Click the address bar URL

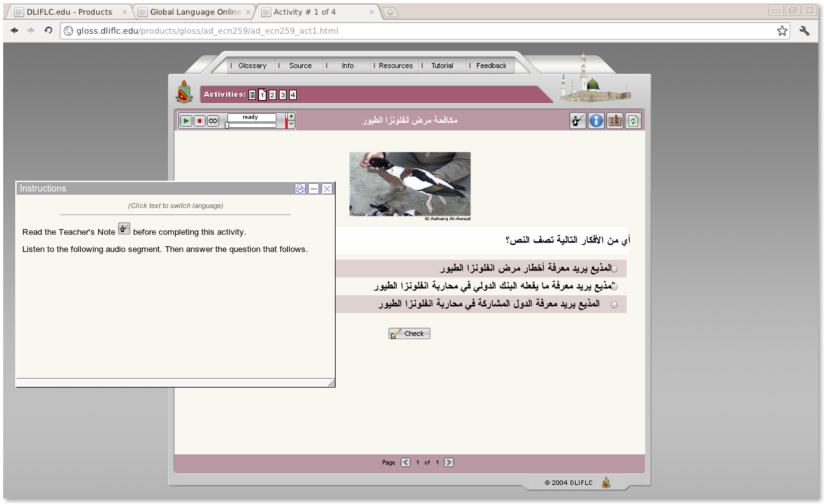click(207, 31)
